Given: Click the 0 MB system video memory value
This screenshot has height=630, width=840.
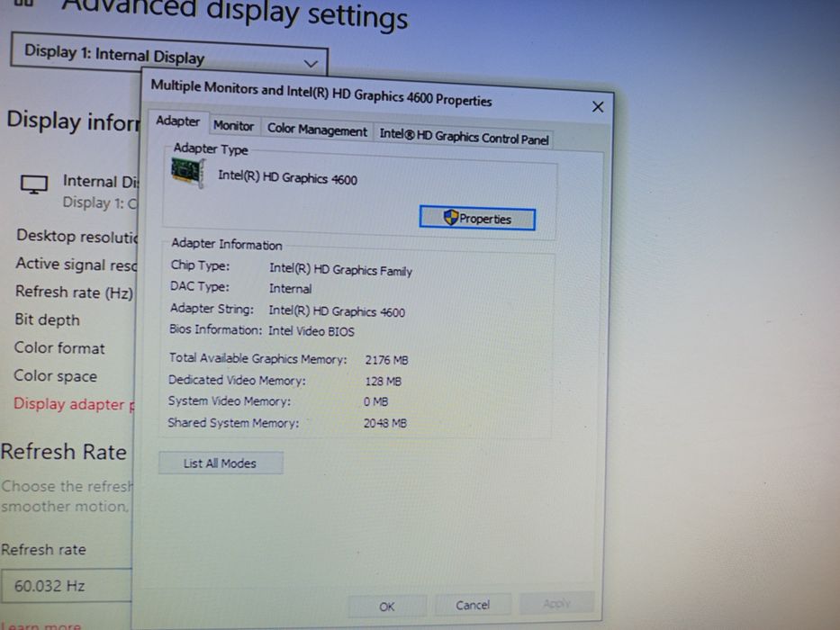Looking at the screenshot, I should tap(376, 401).
